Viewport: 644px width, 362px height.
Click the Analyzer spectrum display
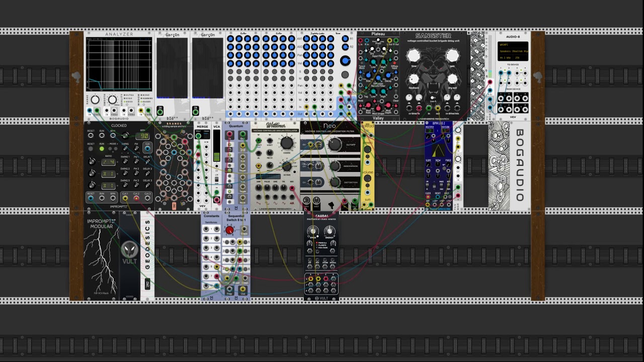119,64
